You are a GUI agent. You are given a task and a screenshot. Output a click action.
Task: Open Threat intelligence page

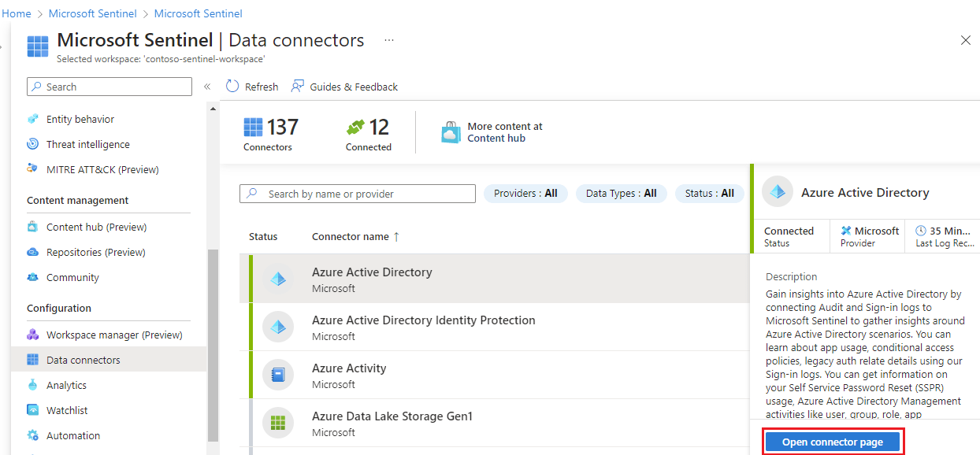pos(87,143)
